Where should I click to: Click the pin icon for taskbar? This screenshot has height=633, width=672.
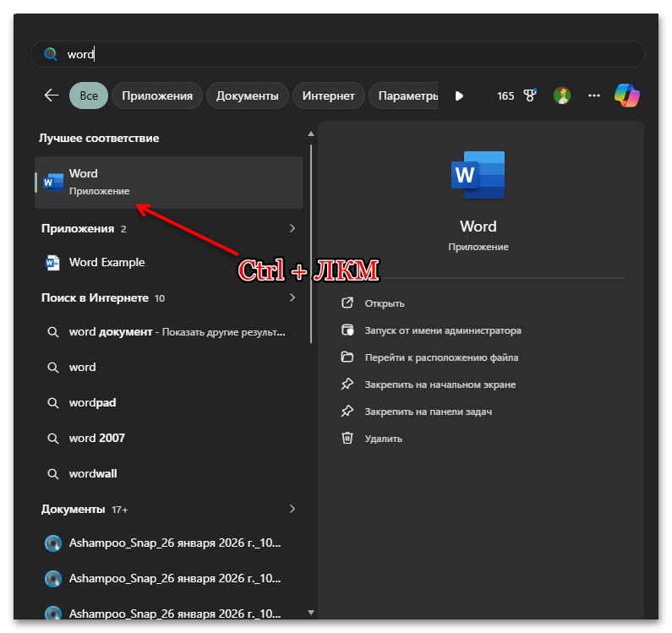(347, 411)
